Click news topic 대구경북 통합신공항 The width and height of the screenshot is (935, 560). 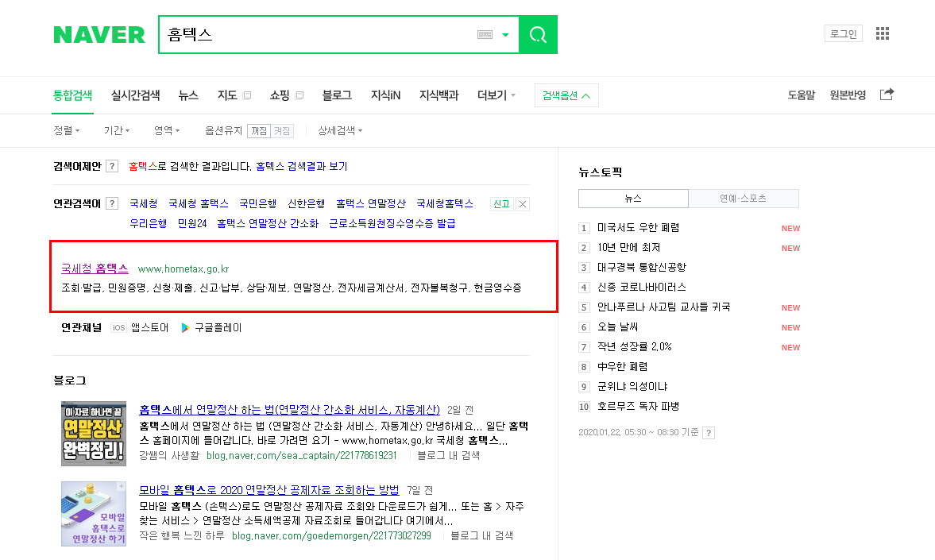click(642, 267)
